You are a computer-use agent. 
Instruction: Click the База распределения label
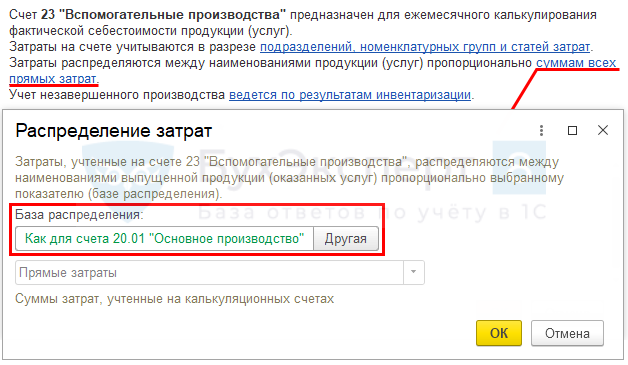[79, 215]
